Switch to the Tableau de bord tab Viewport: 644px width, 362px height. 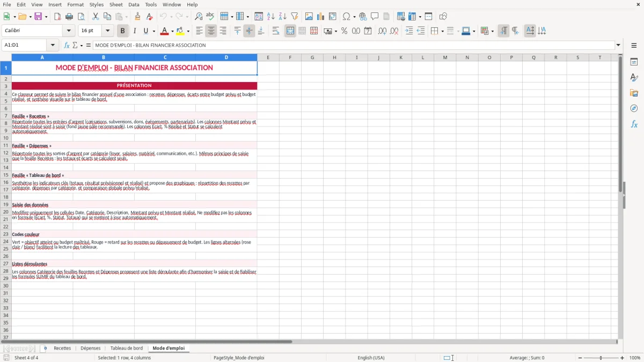pos(127,348)
